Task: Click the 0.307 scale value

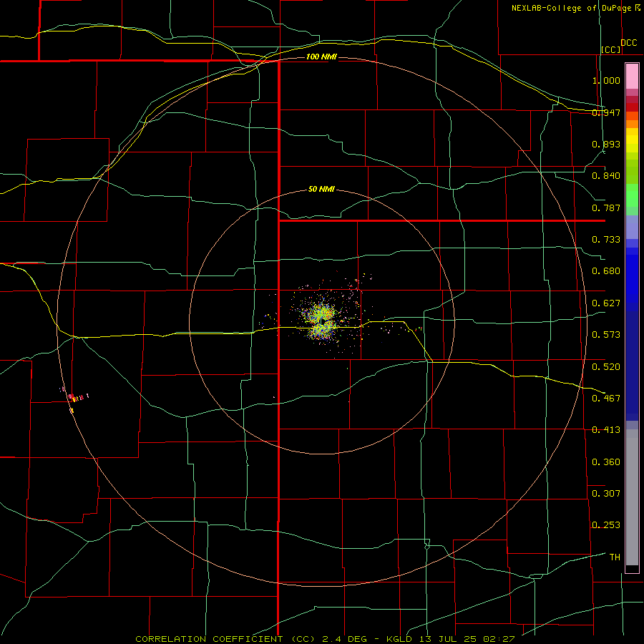Action: pos(606,493)
